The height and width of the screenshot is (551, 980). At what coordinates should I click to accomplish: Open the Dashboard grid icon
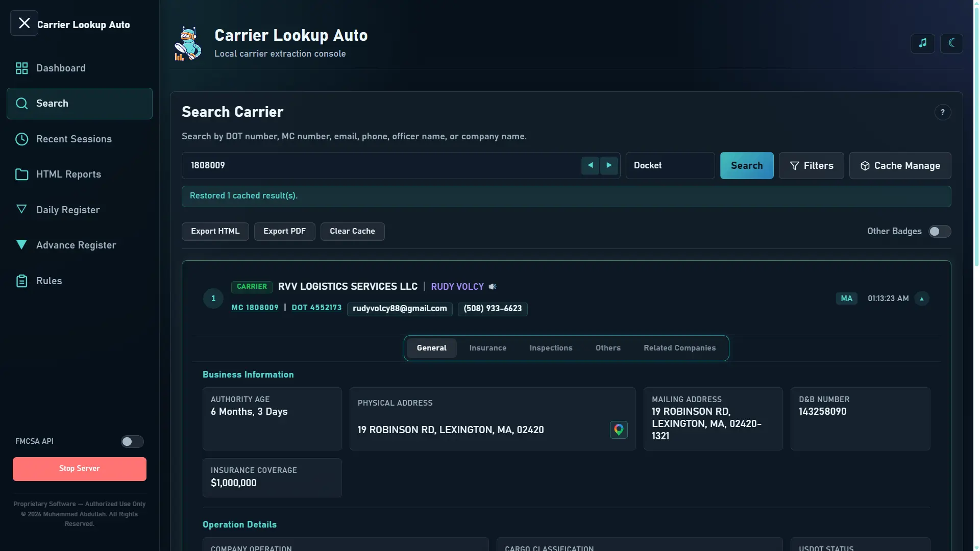tap(21, 68)
